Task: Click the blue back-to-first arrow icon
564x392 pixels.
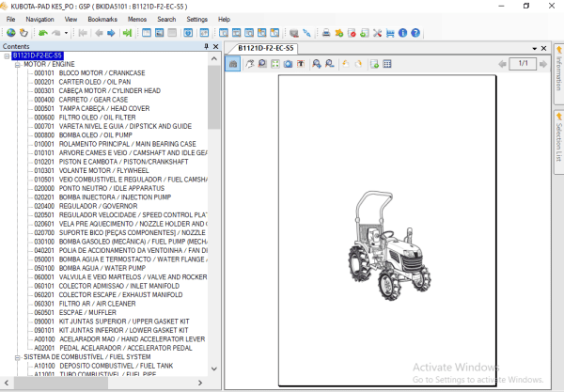Action: (83, 33)
